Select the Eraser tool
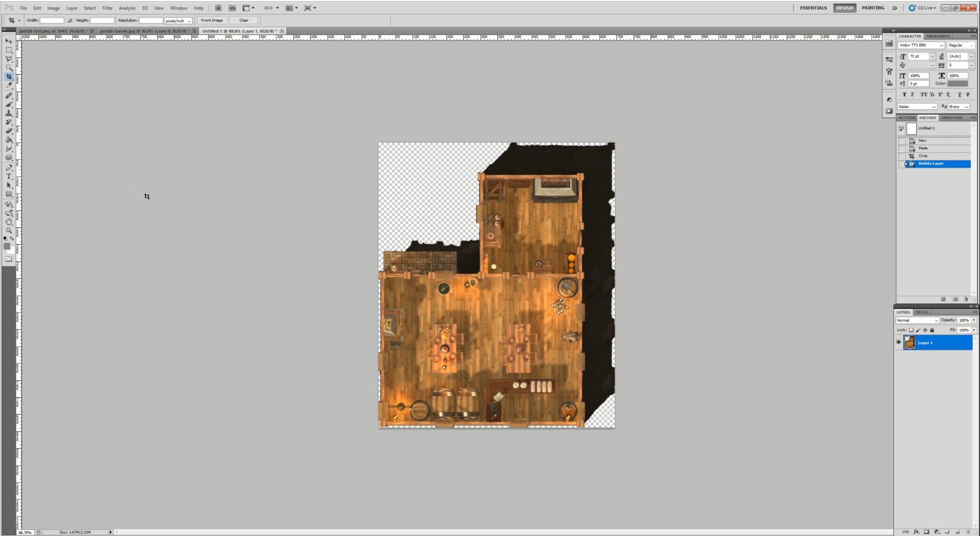Screen dimensions: 980x536 (9, 131)
